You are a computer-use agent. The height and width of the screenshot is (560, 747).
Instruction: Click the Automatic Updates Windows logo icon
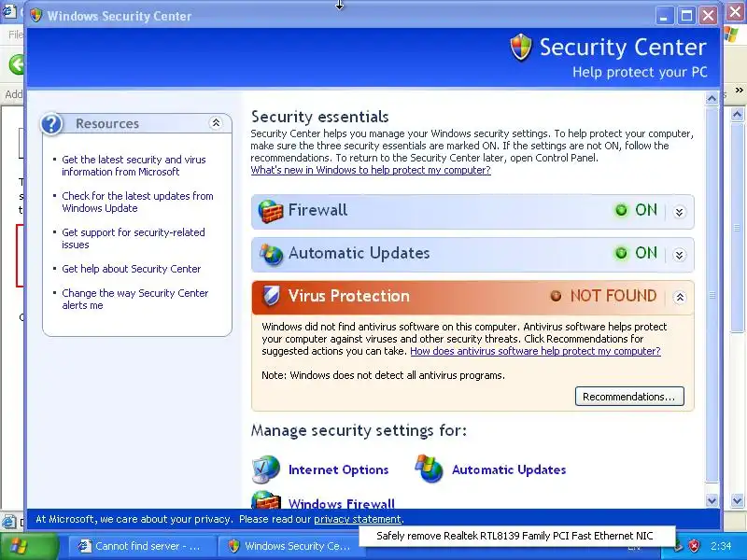(429, 469)
